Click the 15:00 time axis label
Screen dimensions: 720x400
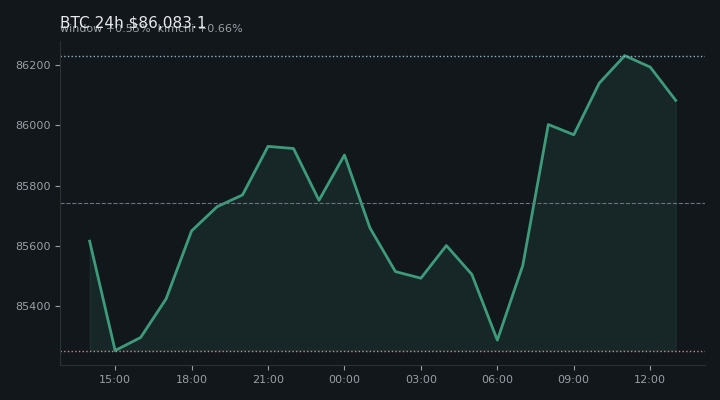pyautogui.click(x=115, y=379)
